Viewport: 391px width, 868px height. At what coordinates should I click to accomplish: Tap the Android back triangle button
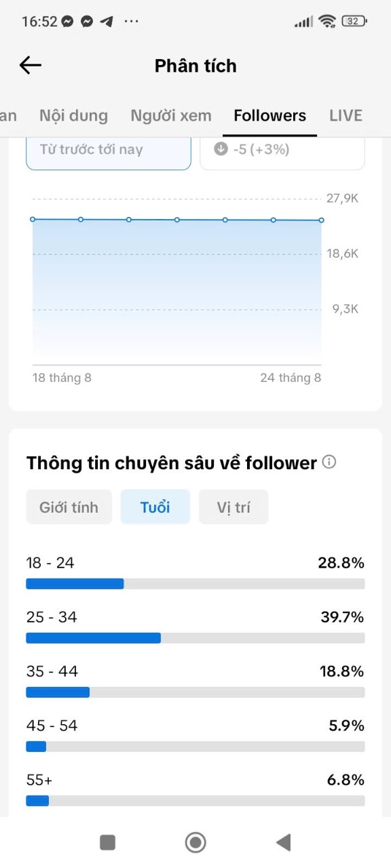283,842
